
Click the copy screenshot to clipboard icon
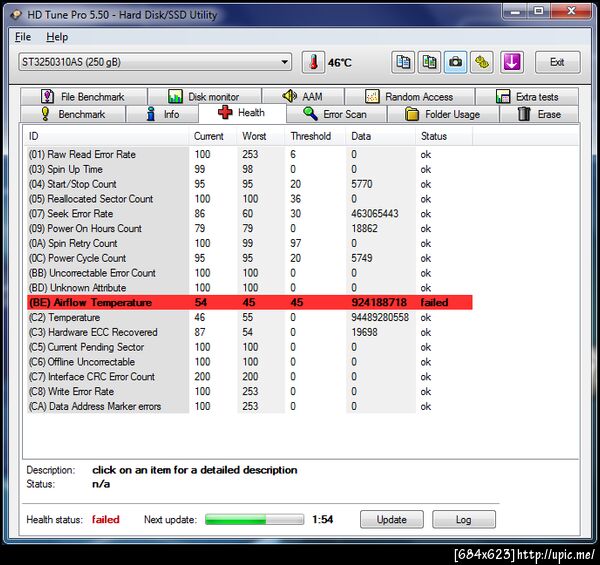[429, 62]
